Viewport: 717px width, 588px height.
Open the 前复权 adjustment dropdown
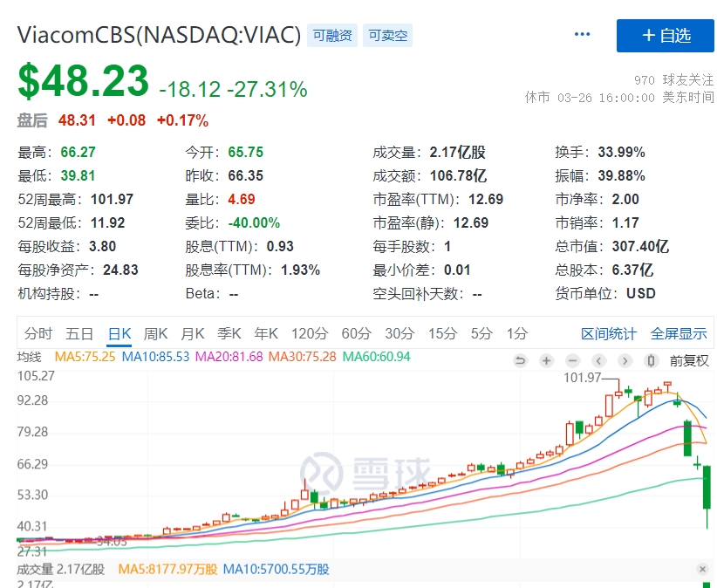pyautogui.click(x=689, y=360)
